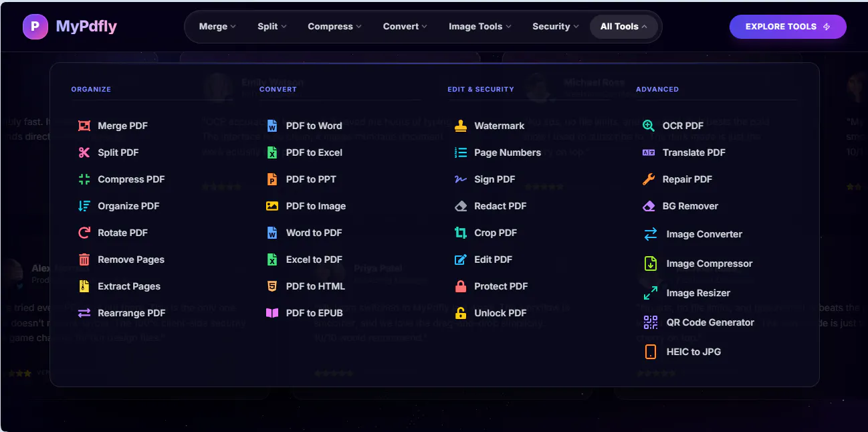The image size is (868, 432).
Task: Click the Image Resizer arrows icon
Action: tap(651, 293)
